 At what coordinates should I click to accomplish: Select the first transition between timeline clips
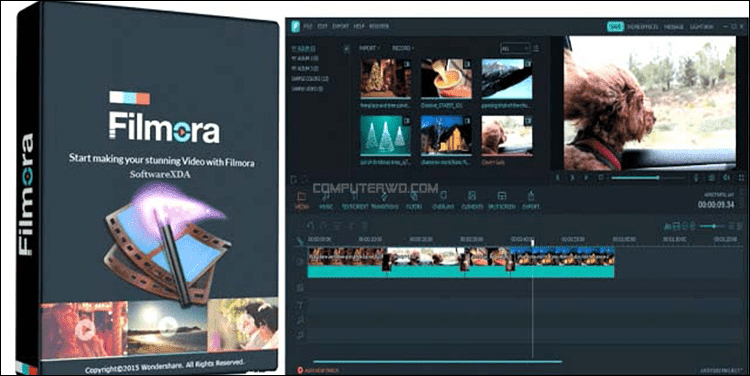coord(386,262)
